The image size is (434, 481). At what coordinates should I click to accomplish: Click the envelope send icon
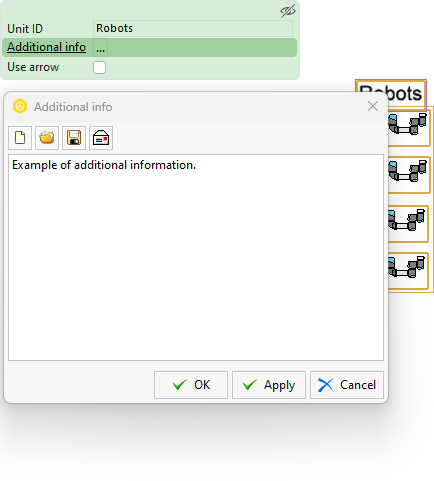coord(101,138)
